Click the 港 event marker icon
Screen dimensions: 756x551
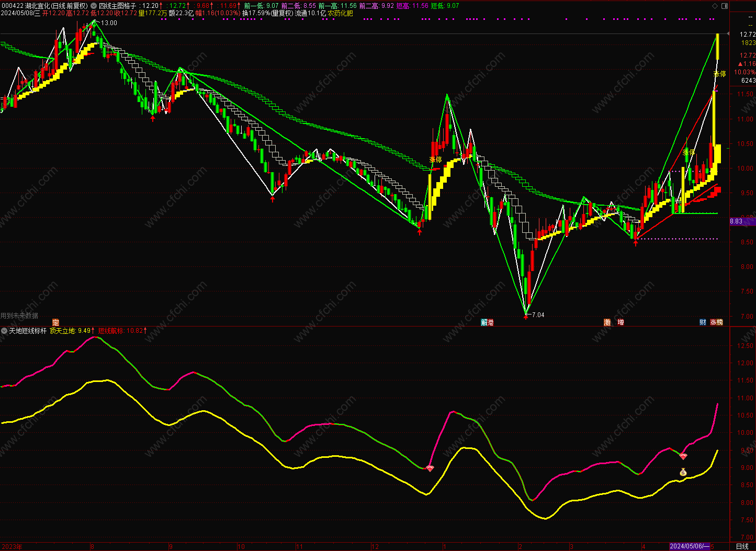(491, 322)
